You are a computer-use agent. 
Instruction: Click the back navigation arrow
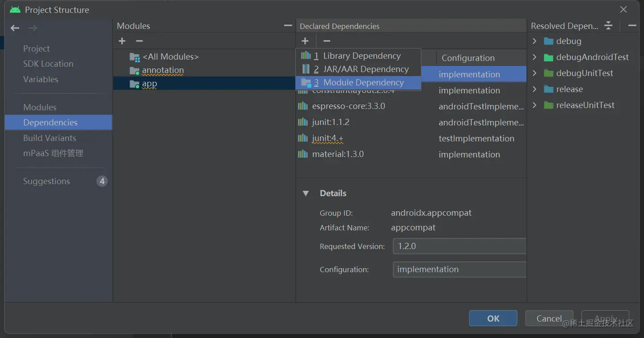[x=15, y=28]
